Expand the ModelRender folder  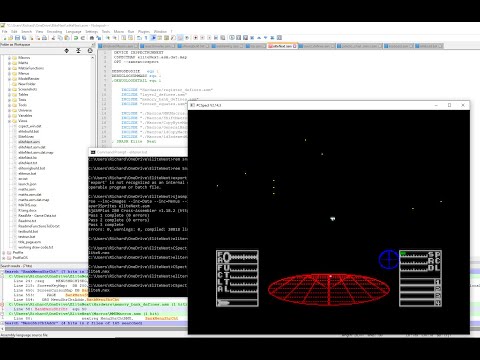click(x=9, y=79)
